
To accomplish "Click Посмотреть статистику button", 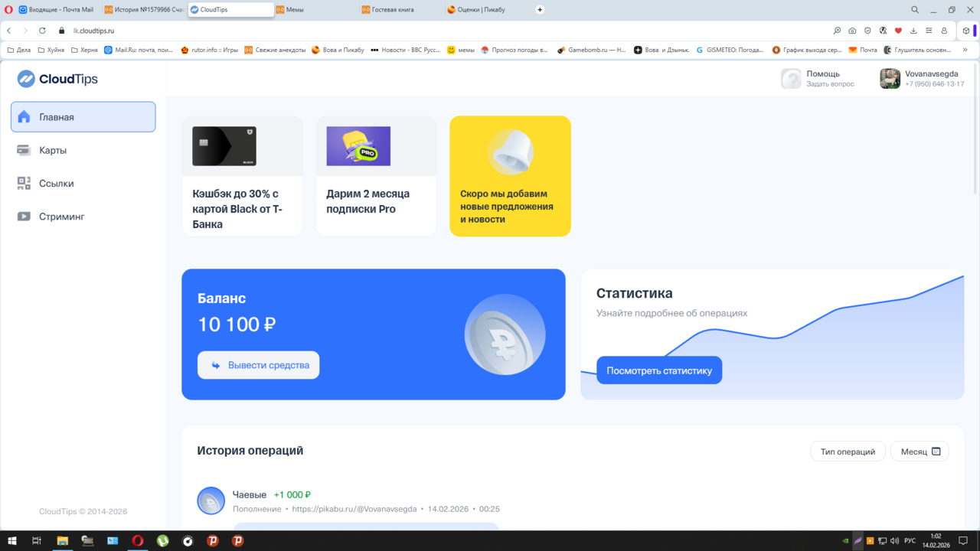I will tap(658, 370).
